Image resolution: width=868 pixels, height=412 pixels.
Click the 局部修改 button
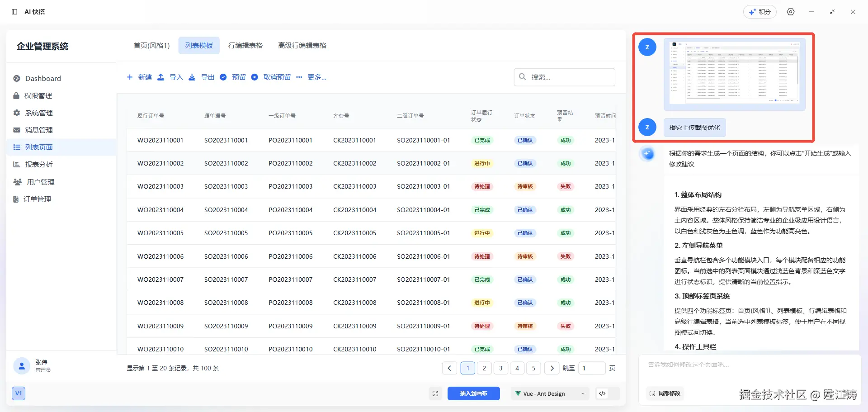click(665, 393)
